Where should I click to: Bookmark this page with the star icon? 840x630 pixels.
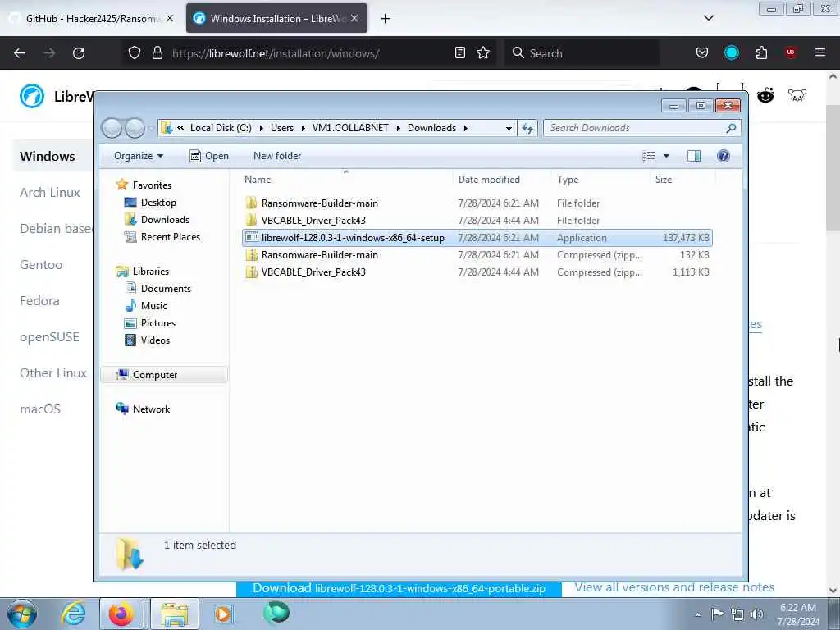tap(483, 52)
